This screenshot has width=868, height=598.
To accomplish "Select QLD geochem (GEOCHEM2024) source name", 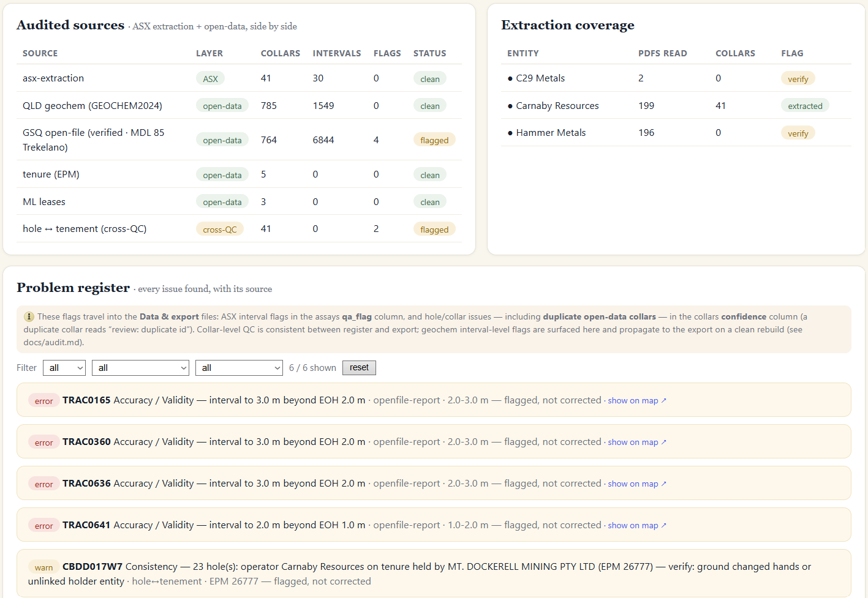I will [92, 106].
